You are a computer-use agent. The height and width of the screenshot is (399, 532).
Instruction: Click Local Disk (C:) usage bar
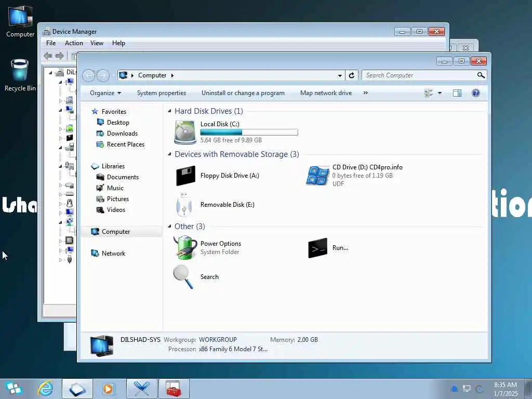(249, 132)
